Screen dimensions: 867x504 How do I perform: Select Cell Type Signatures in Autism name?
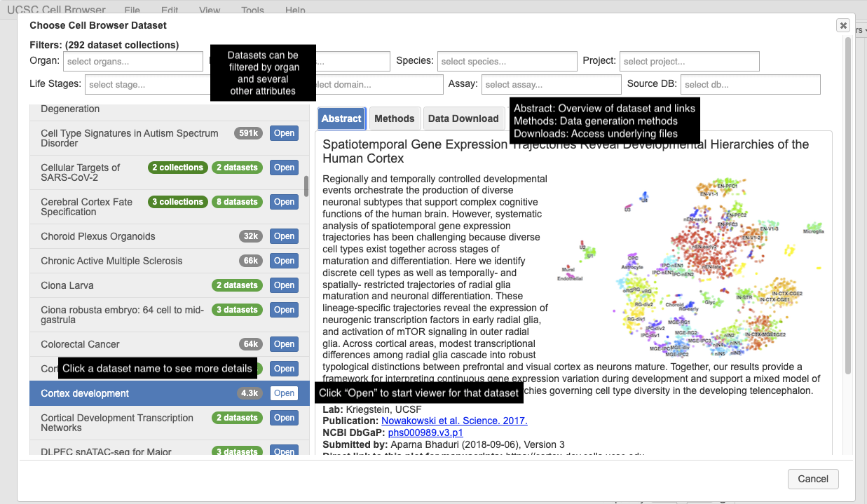point(130,138)
